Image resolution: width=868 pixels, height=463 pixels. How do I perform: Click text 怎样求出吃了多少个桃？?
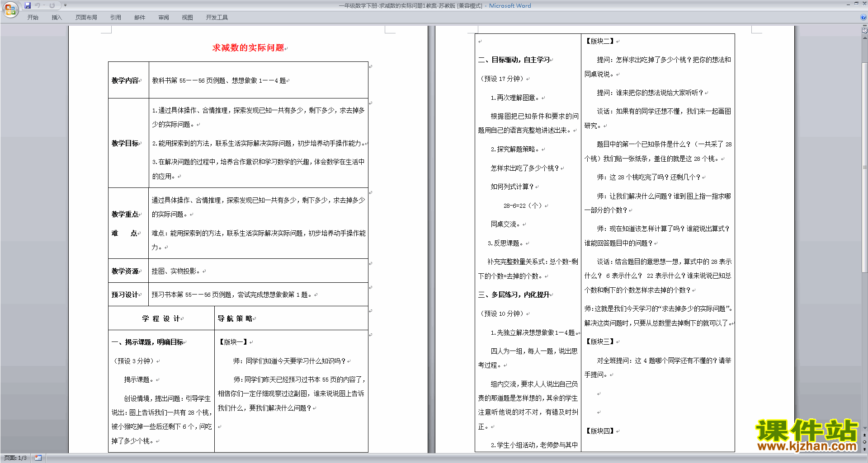click(525, 168)
